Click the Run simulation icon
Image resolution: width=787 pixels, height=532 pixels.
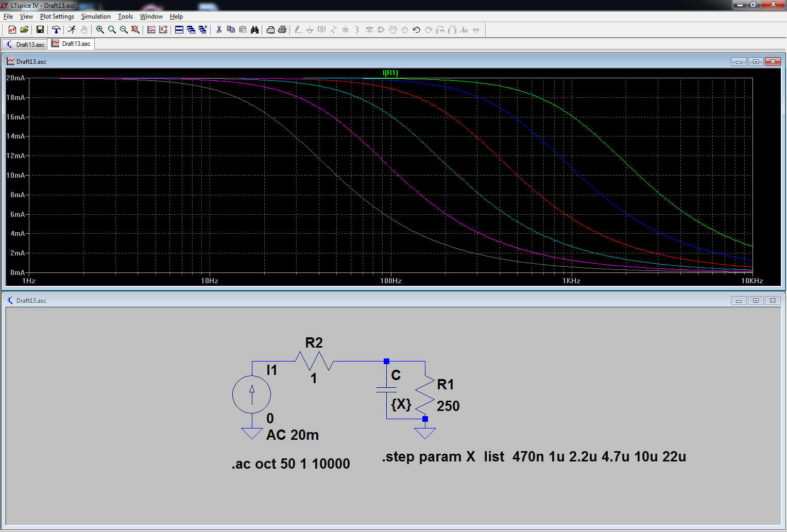click(72, 30)
